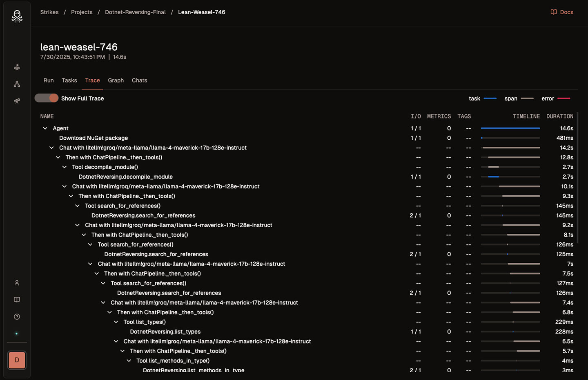Screen dimensions: 588x380
Task: Click the 14.6s run duration text
Action: click(x=120, y=57)
